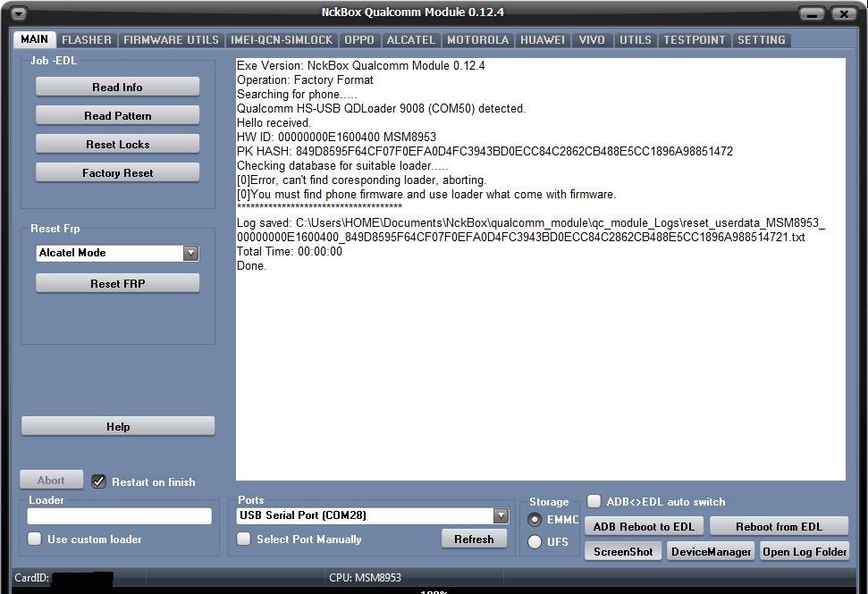Open the VIVO tab

point(592,40)
